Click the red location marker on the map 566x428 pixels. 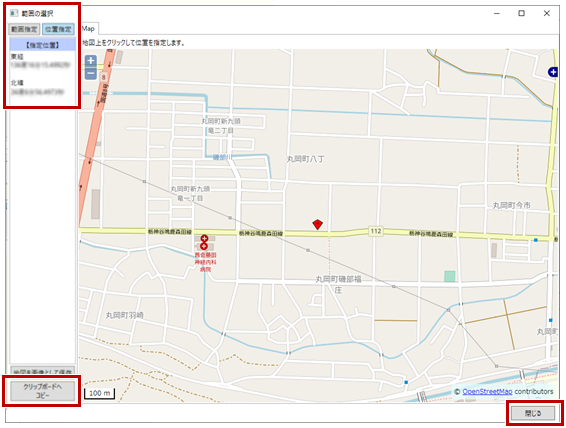(317, 224)
